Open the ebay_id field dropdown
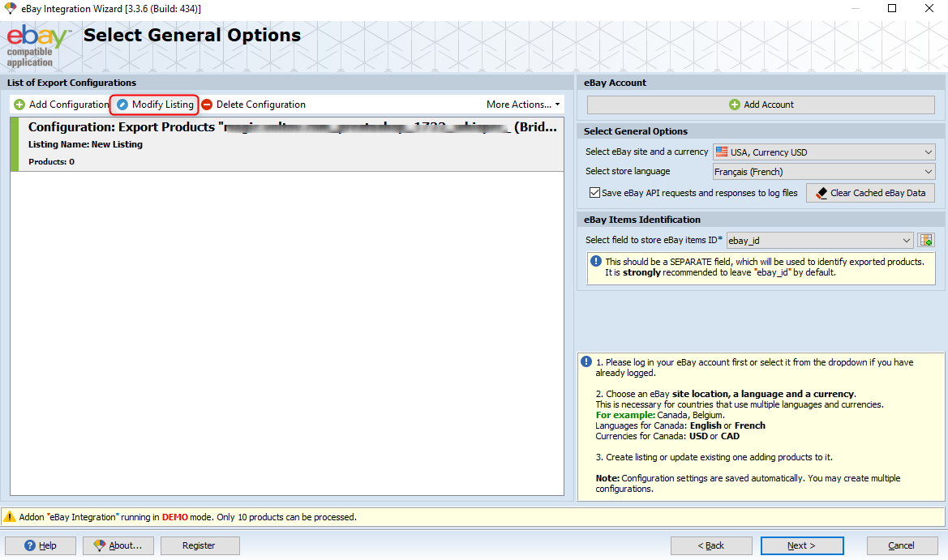This screenshot has width=948, height=560. [819, 241]
